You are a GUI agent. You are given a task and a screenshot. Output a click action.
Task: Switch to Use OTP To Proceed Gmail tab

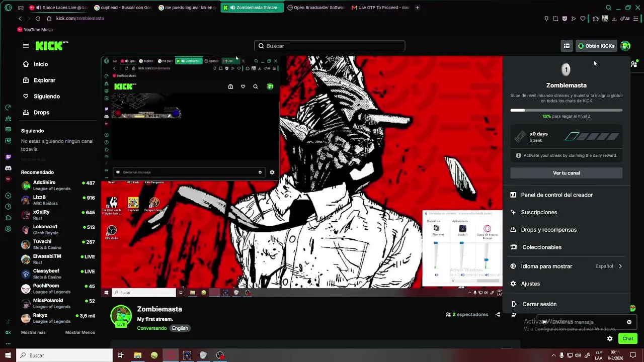[x=381, y=8]
